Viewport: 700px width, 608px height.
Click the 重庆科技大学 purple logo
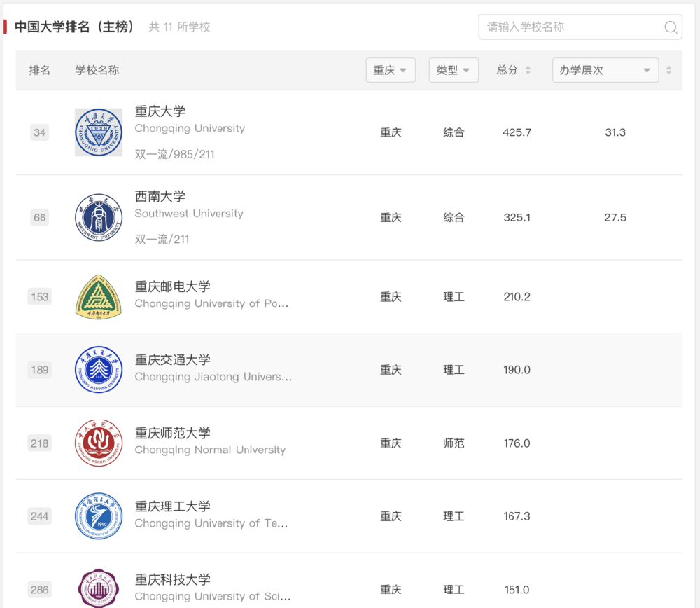coord(99,588)
